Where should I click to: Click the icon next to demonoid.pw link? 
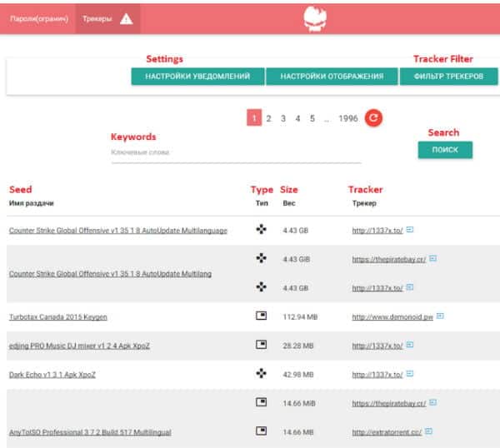pyautogui.click(x=440, y=316)
